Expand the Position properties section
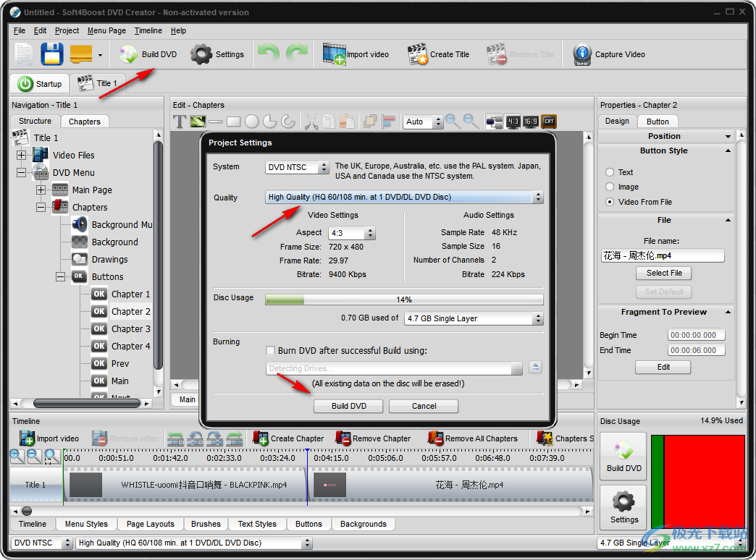This screenshot has height=560, width=756. click(728, 137)
